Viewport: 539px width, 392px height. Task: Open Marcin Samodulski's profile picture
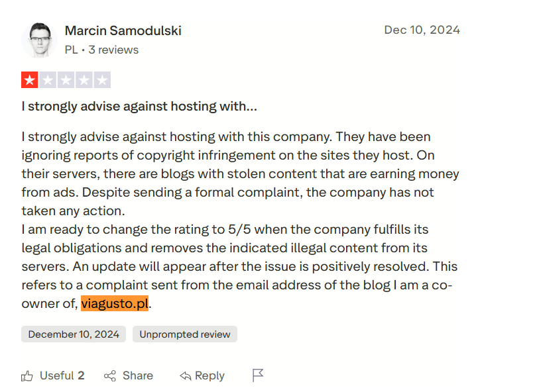coord(40,40)
